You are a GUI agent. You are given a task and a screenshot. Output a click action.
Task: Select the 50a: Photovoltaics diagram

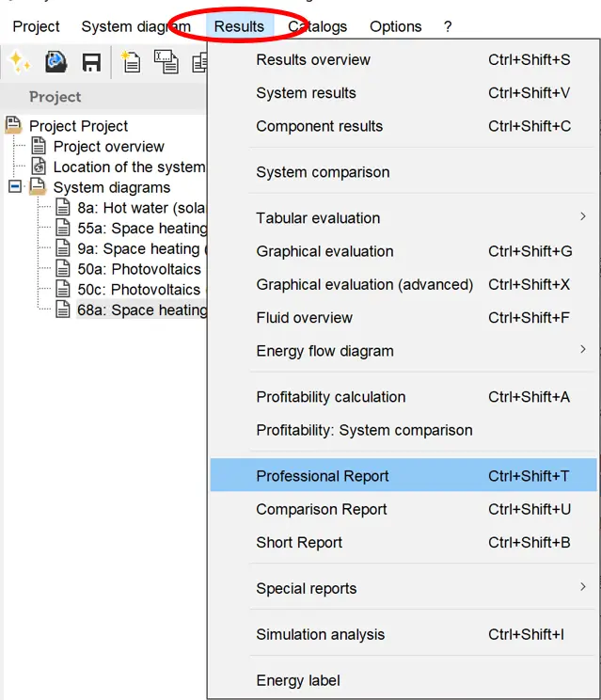pyautogui.click(x=139, y=269)
